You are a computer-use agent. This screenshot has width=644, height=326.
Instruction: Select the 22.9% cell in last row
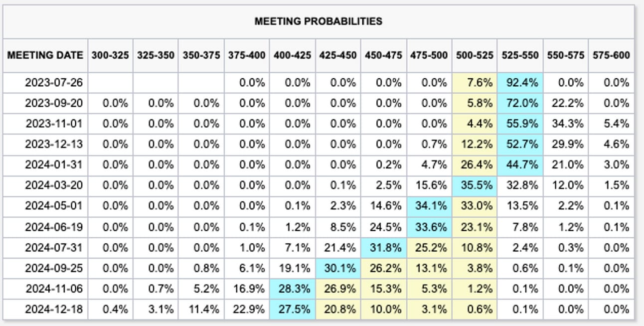[x=247, y=309]
